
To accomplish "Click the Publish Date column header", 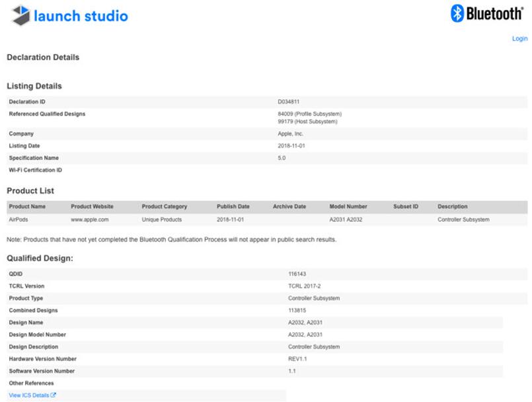I will tap(233, 206).
